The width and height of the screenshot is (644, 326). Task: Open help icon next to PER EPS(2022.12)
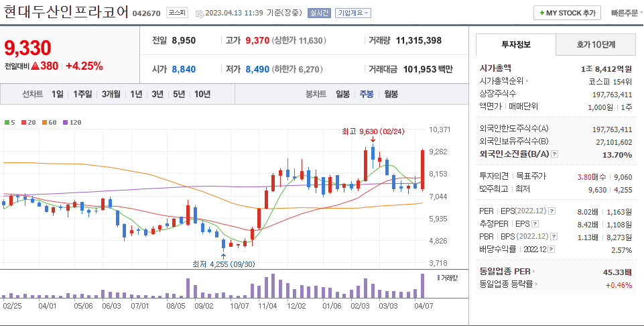552,211
